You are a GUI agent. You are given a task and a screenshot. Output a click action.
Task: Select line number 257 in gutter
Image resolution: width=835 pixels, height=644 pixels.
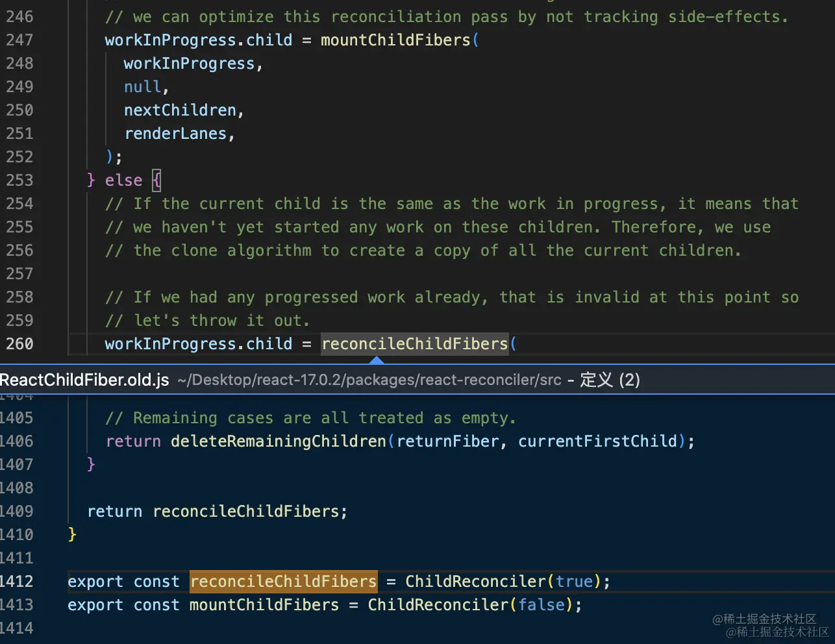[x=19, y=274]
